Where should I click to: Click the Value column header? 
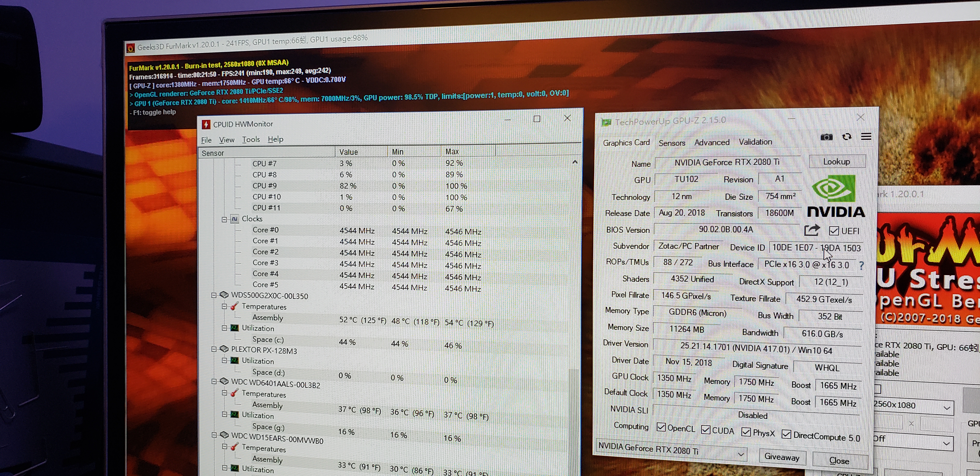[361, 152]
